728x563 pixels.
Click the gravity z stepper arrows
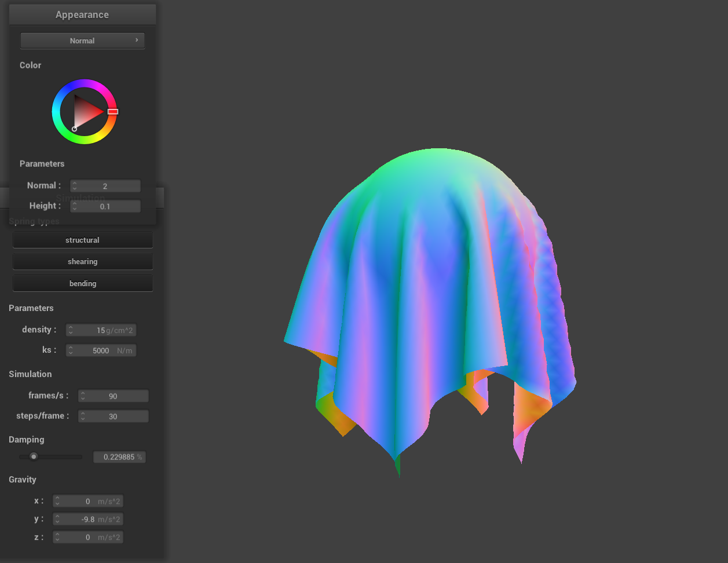(57, 538)
